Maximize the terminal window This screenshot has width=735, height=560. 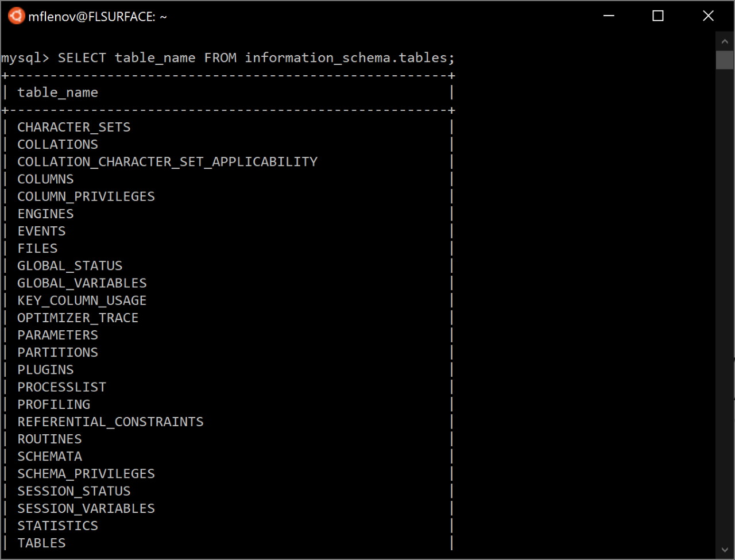658,16
